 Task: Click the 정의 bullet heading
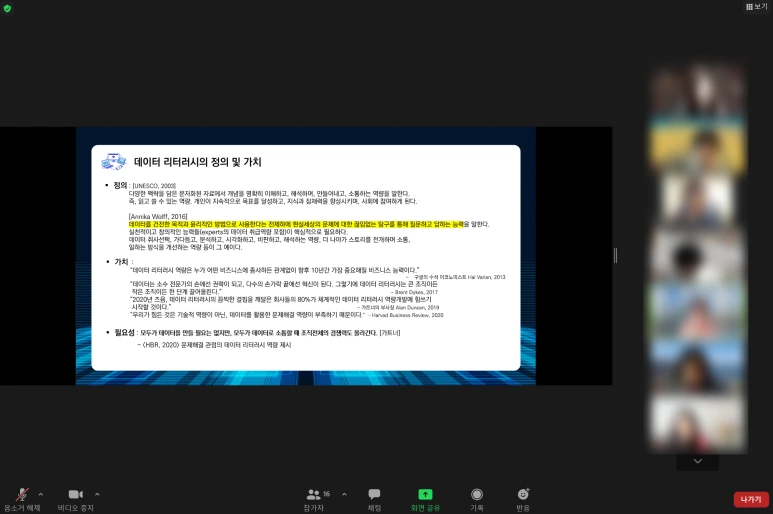(120, 185)
